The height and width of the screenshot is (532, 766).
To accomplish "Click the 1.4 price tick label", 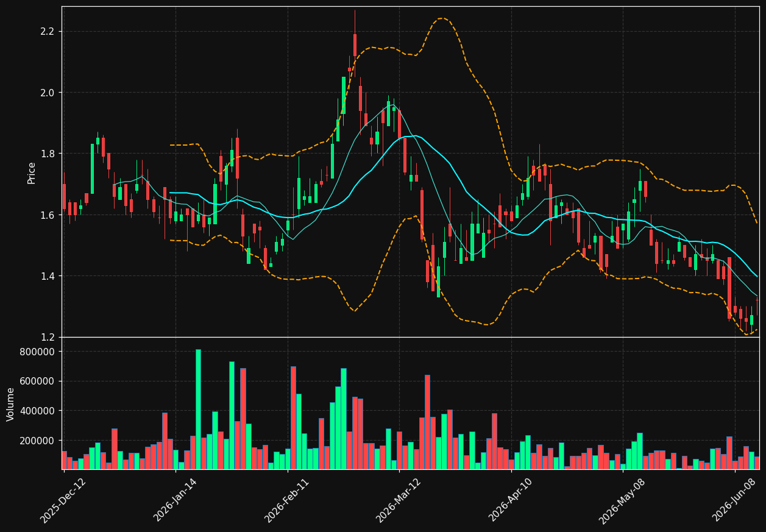I will pyautogui.click(x=48, y=276).
